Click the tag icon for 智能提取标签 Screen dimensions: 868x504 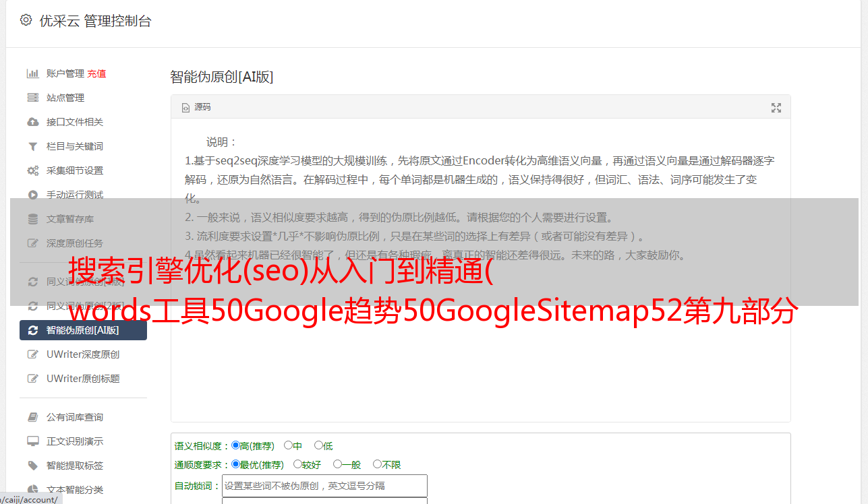click(x=32, y=466)
